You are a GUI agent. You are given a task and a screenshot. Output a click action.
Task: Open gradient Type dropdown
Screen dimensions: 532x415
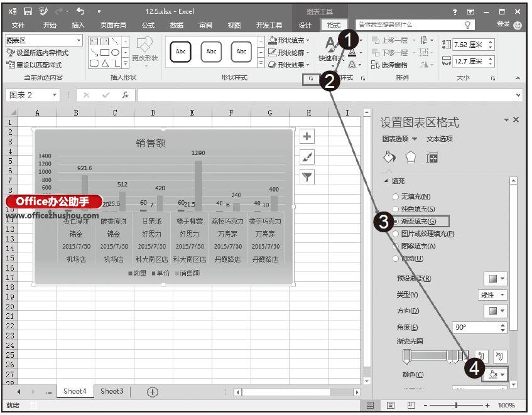492,295
